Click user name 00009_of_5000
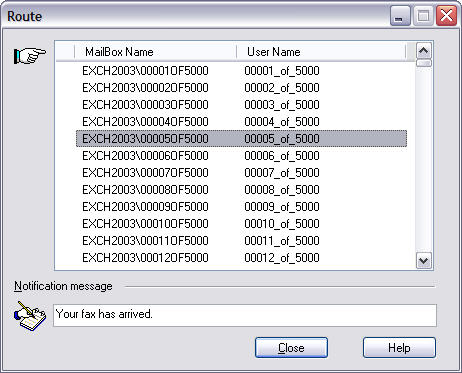This screenshot has height=373, width=462. point(282,207)
